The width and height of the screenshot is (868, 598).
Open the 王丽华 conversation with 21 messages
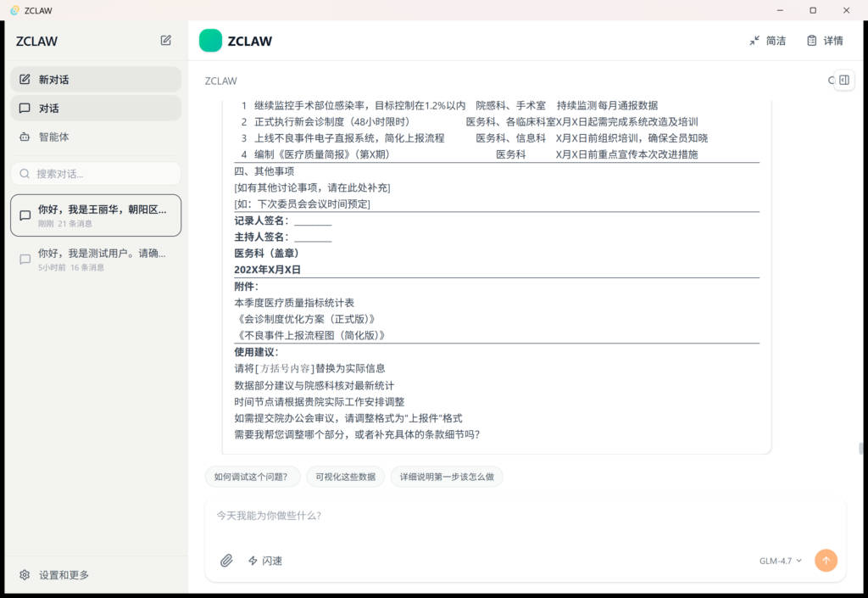pos(95,215)
